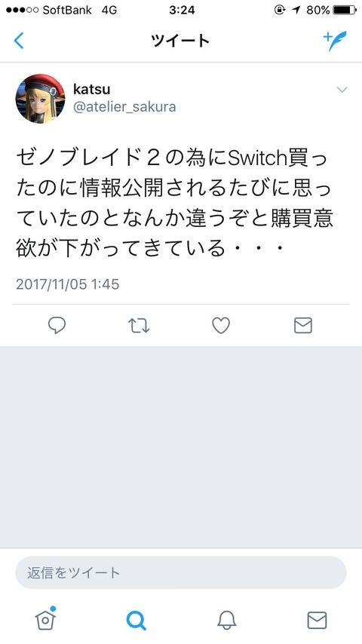Open katsu's profile avatar picture
The width and height of the screenshot is (362, 644).
[40, 99]
